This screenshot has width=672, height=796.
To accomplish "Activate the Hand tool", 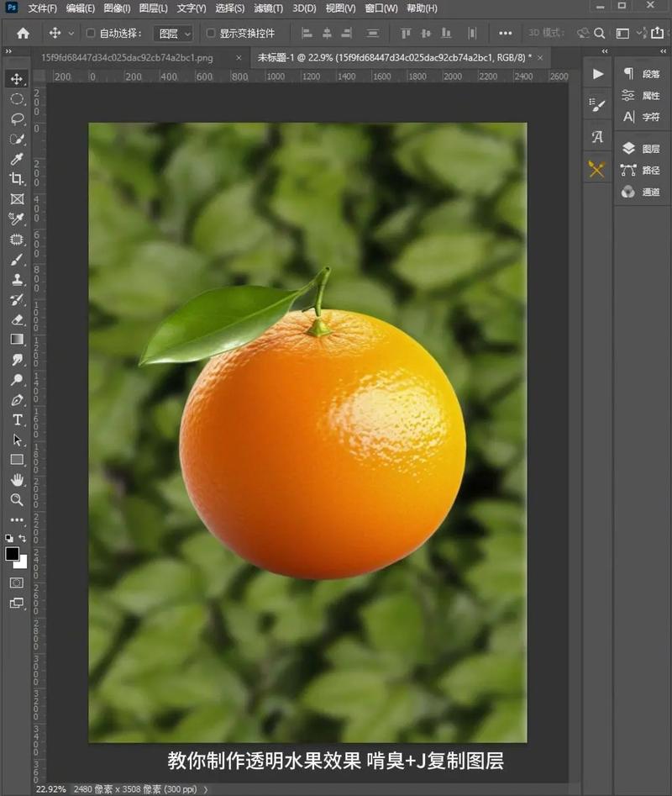I will coord(16,480).
